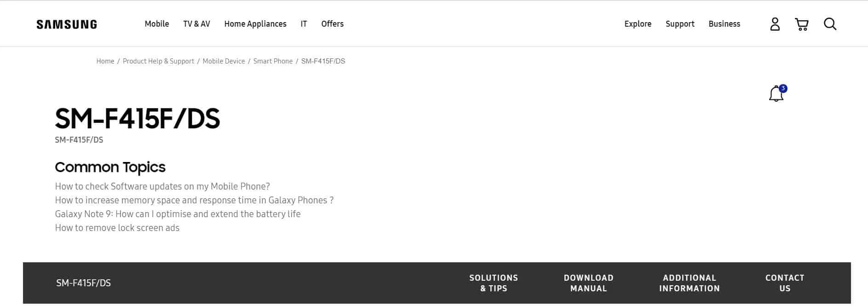Screen dimensions: 868x306
Task: Open the Offers menu
Action: [332, 24]
